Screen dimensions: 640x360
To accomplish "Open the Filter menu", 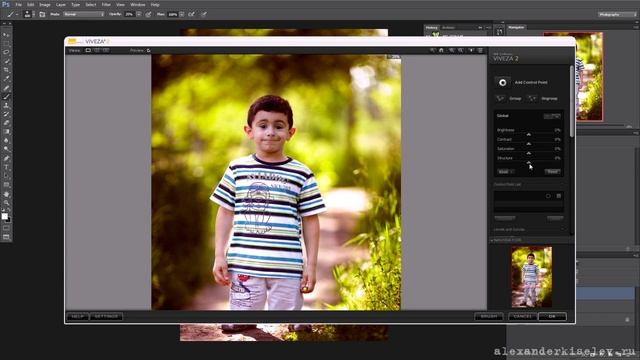I will click(106, 4).
